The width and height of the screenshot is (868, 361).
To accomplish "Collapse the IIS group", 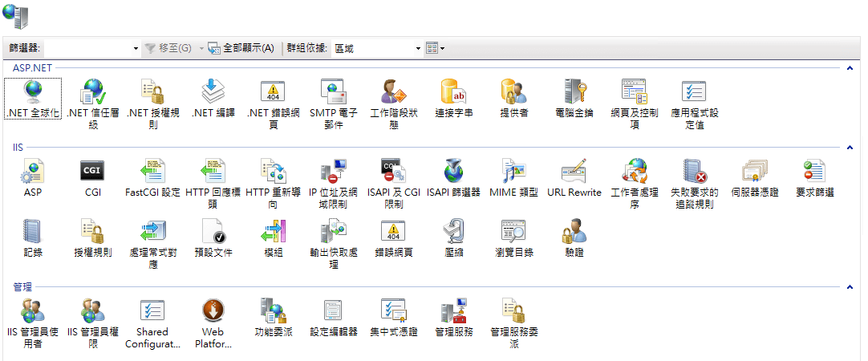I will 850,148.
